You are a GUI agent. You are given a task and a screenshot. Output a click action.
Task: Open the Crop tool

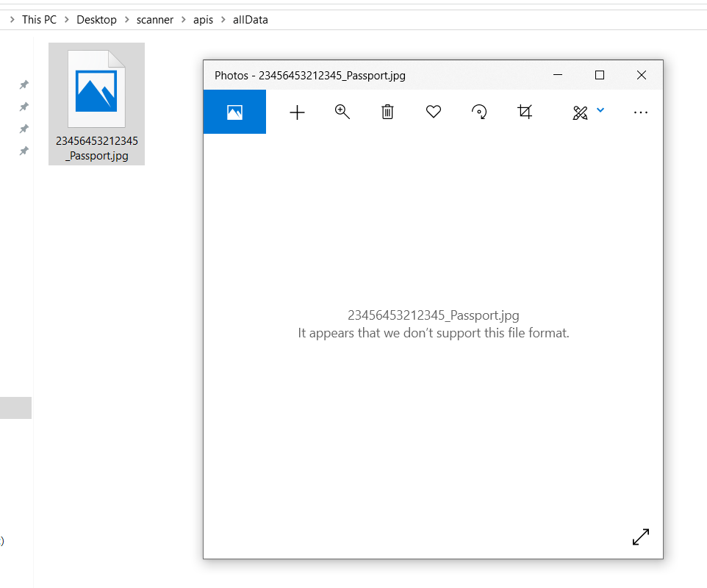coord(525,112)
